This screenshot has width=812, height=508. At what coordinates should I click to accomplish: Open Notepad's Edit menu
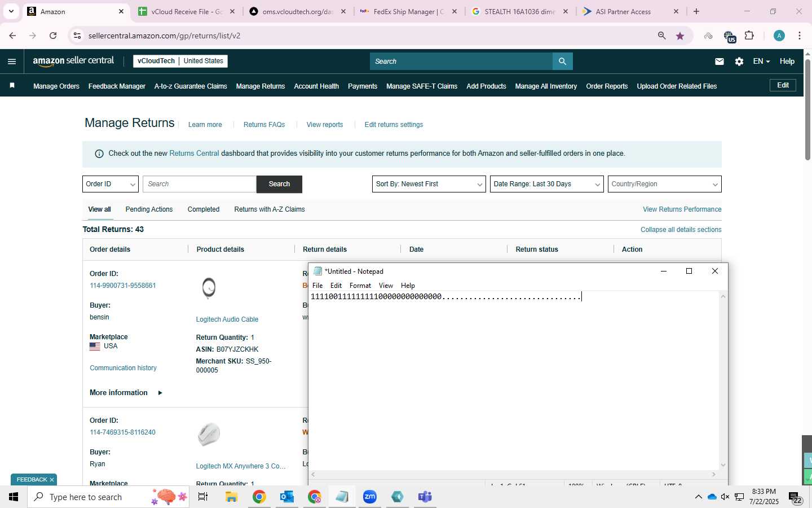tap(336, 286)
